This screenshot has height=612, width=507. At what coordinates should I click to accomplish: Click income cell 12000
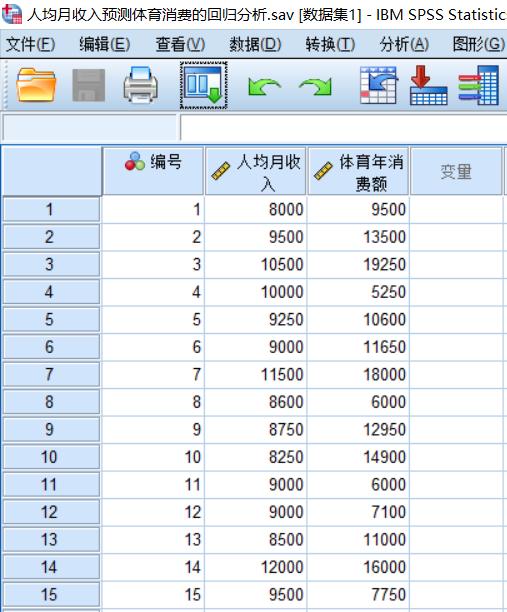pos(256,567)
